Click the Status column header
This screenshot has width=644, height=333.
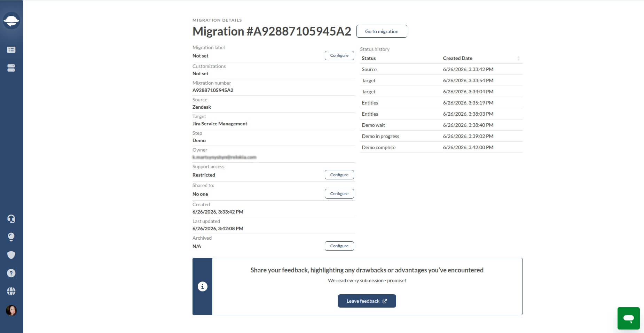click(x=369, y=58)
